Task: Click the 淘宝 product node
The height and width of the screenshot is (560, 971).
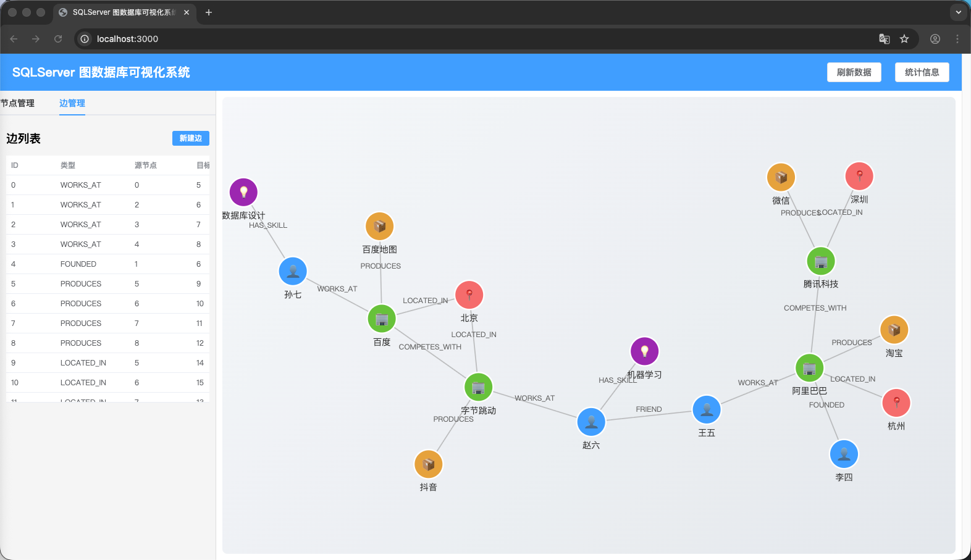Action: coord(894,330)
